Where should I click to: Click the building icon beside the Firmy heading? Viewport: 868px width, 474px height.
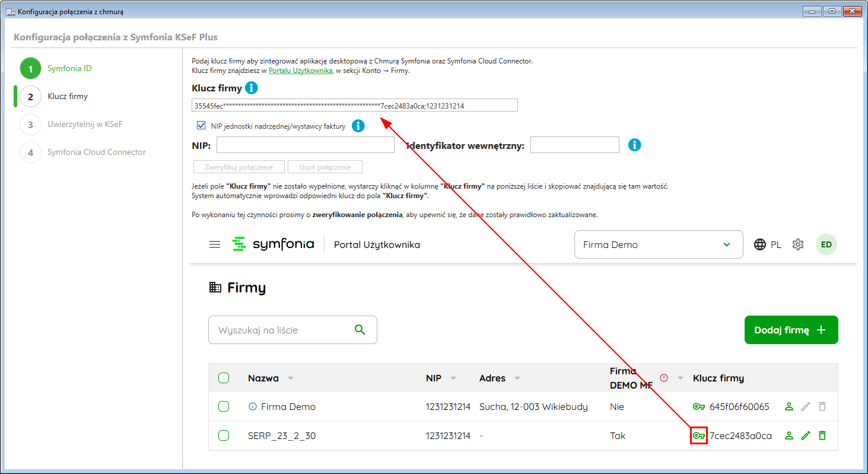click(215, 288)
